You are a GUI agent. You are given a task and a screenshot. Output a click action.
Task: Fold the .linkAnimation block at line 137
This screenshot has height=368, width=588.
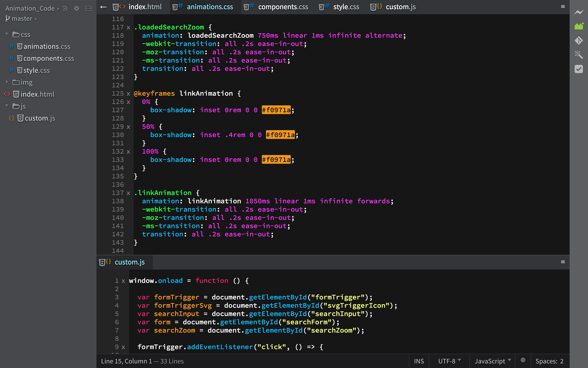pyautogui.click(x=128, y=193)
